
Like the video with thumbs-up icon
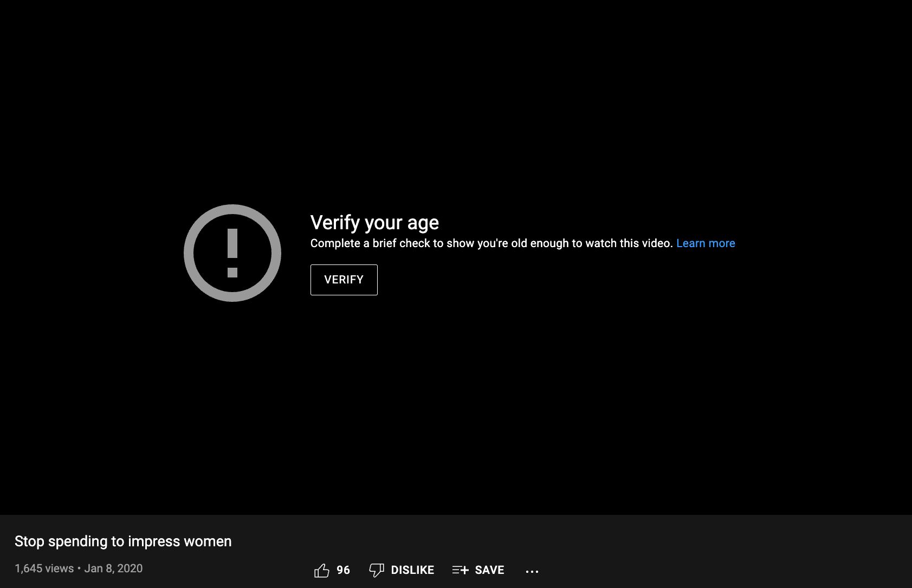[x=321, y=570]
